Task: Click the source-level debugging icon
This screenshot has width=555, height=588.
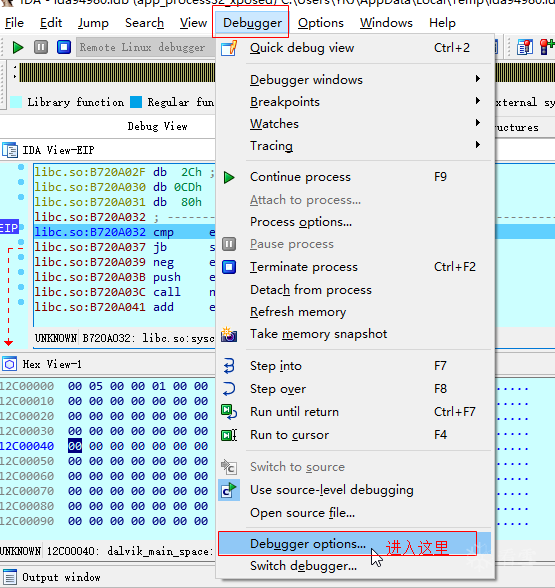Action: (x=229, y=490)
